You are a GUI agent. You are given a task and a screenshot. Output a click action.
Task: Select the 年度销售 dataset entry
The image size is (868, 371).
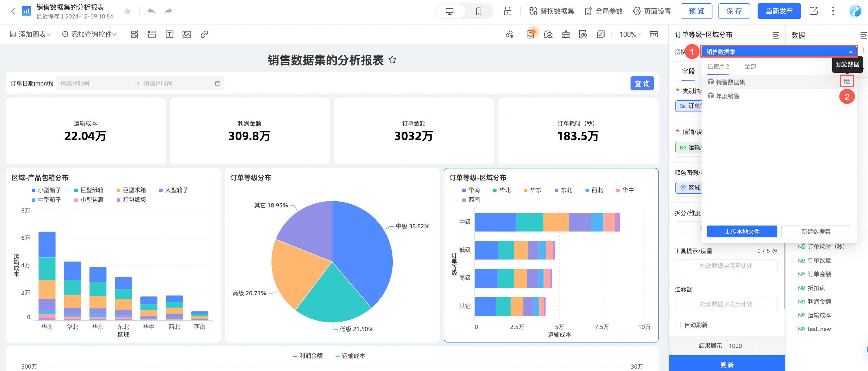(x=728, y=96)
